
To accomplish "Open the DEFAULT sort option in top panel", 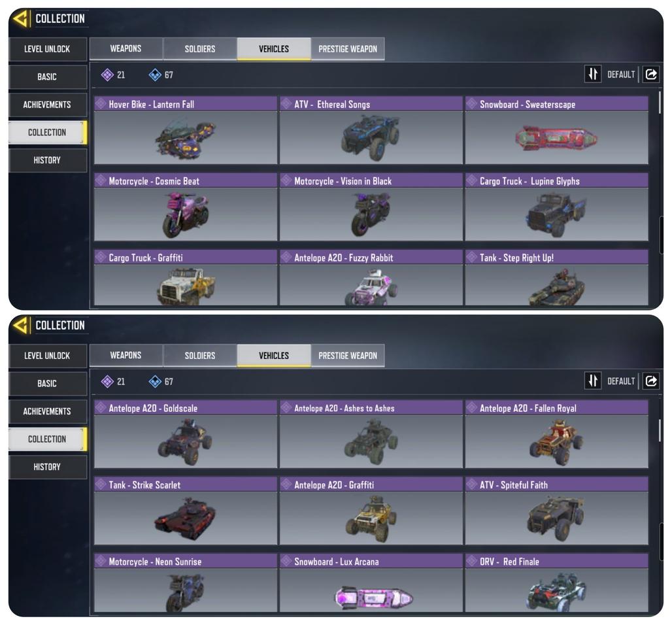I will tap(620, 75).
